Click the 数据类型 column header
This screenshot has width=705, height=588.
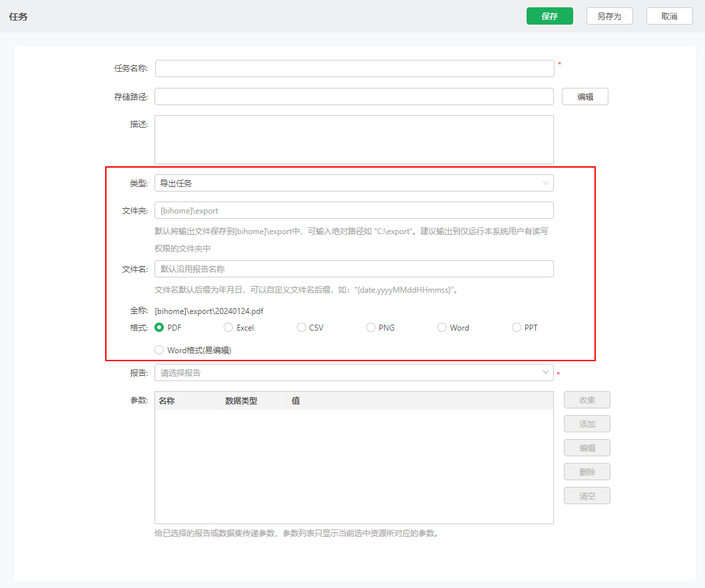[241, 401]
